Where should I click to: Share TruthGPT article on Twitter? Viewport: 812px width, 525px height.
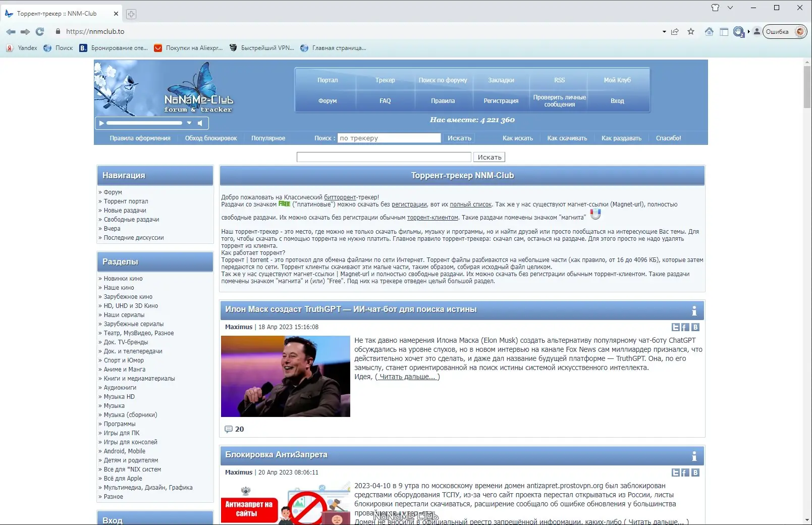[x=676, y=327]
